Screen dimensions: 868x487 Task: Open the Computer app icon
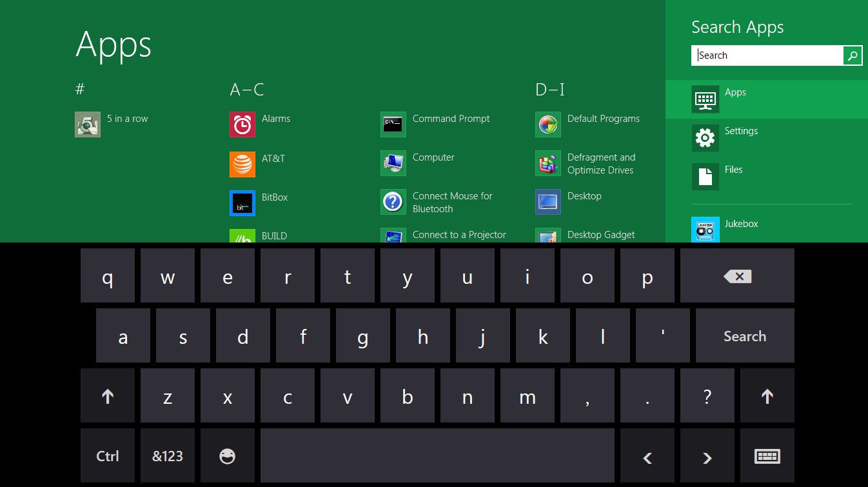393,163
